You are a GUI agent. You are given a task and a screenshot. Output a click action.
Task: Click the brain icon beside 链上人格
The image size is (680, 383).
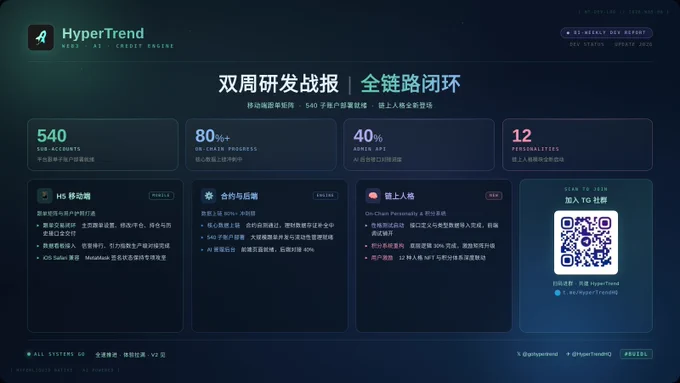[x=373, y=196]
